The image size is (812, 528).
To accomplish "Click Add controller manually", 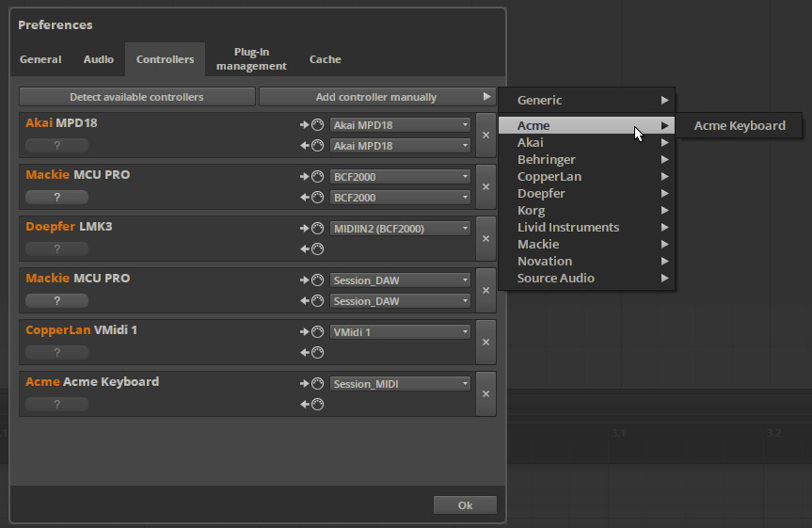I will tap(377, 97).
